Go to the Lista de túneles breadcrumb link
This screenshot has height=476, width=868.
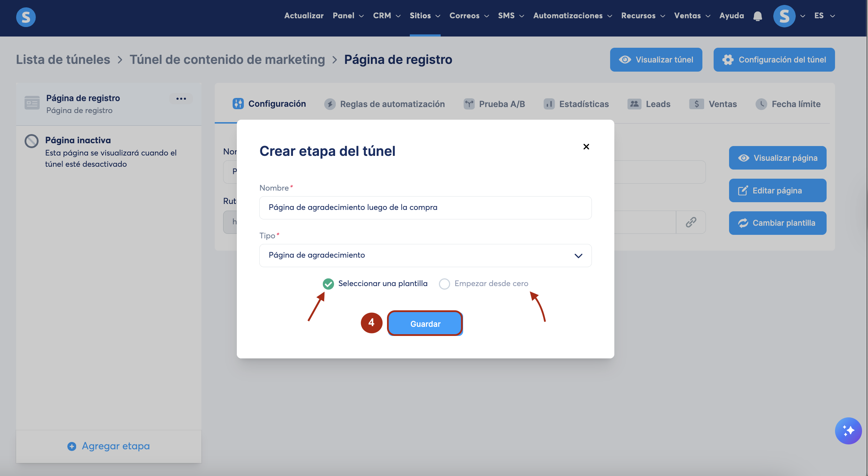pyautogui.click(x=63, y=60)
